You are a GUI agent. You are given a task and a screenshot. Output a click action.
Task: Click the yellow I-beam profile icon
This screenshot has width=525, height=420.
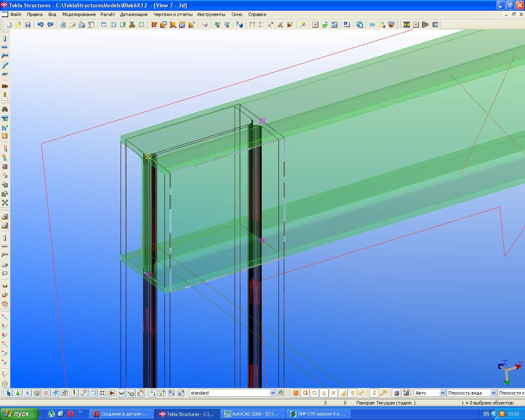406,25
